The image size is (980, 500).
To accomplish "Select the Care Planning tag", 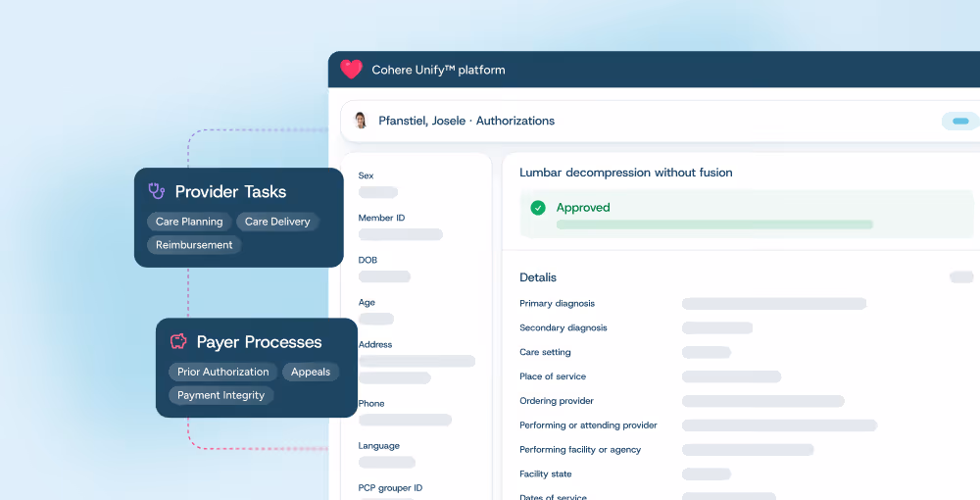I will tap(189, 222).
